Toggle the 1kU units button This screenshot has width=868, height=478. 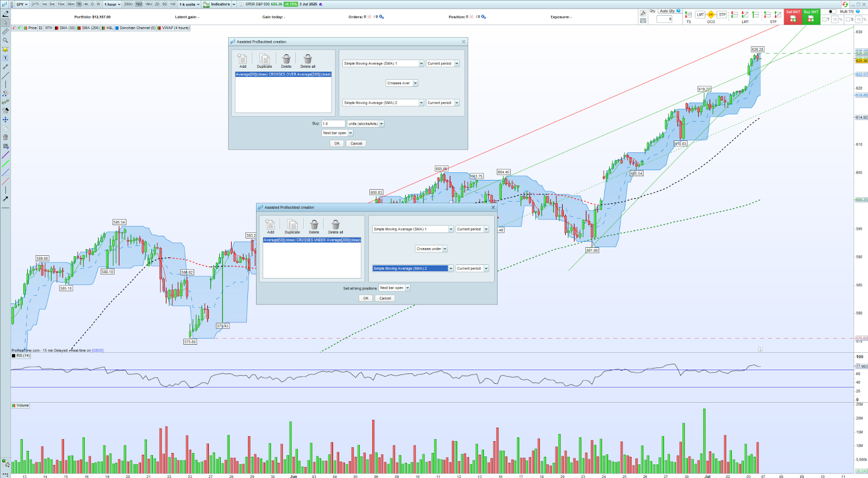pos(139,4)
